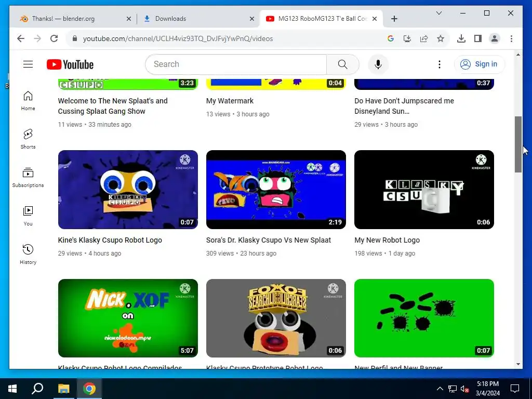This screenshot has width=532, height=399.
Task: Focus the YouTube search field
Action: click(236, 64)
